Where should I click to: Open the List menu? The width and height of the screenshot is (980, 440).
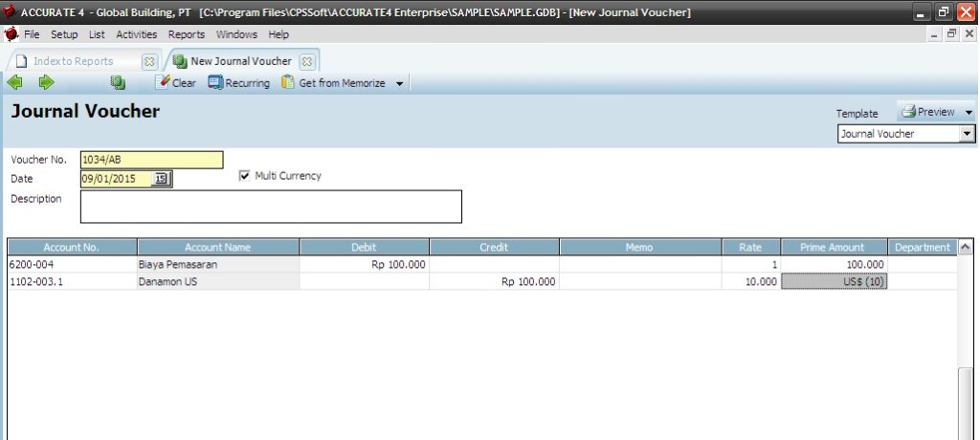pyautogui.click(x=97, y=34)
